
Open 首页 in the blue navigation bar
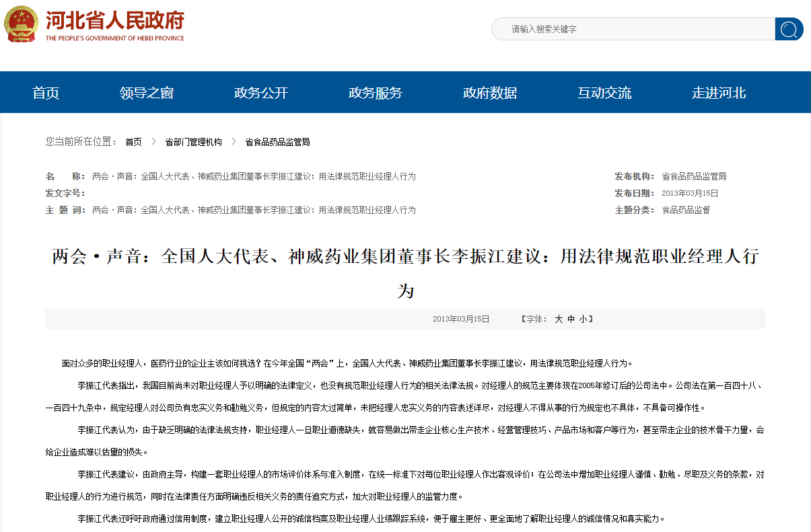tap(46, 93)
